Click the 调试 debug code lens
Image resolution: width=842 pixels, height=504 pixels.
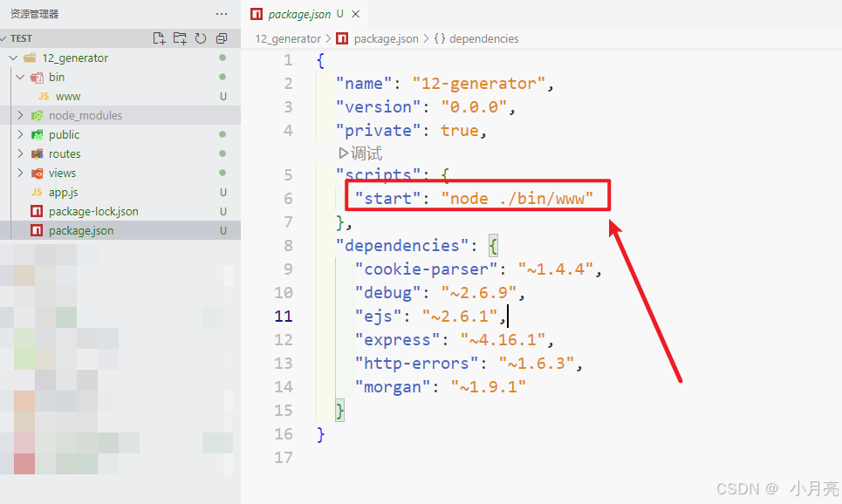pos(360,153)
